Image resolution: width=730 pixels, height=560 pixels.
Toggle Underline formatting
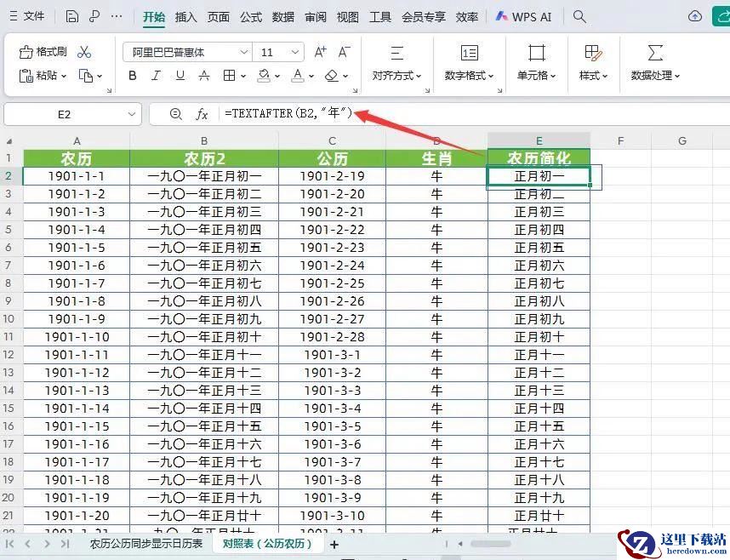point(180,76)
